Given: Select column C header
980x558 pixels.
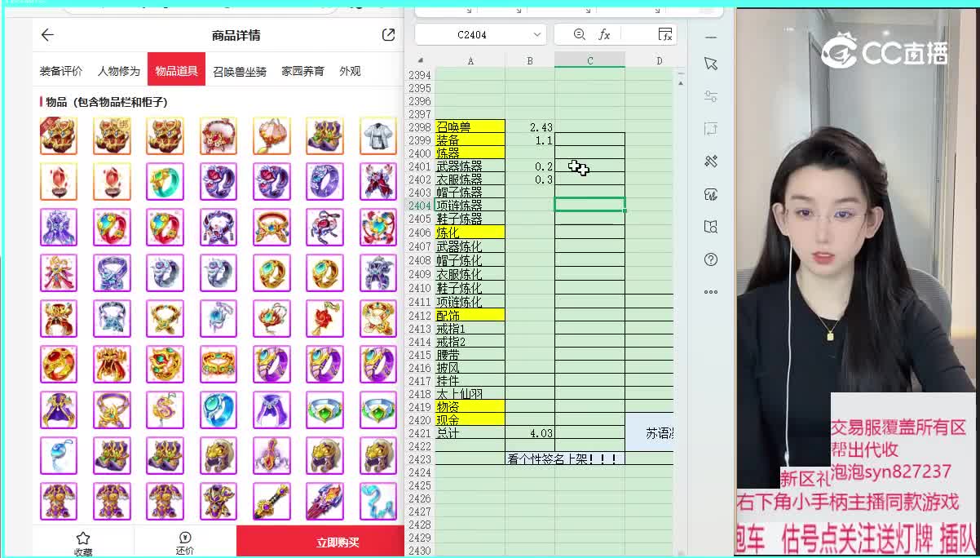Looking at the screenshot, I should tap(590, 60).
